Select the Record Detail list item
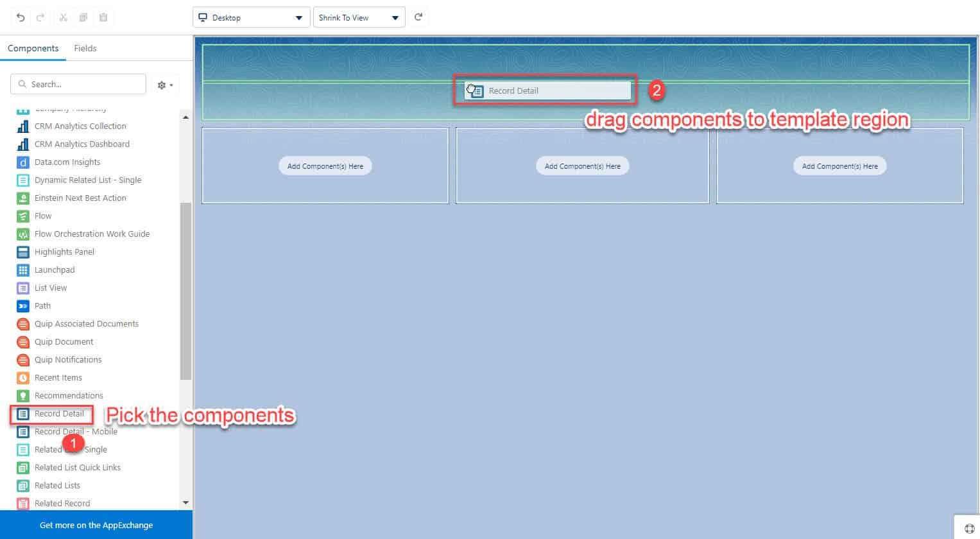The image size is (980, 539). 52,414
